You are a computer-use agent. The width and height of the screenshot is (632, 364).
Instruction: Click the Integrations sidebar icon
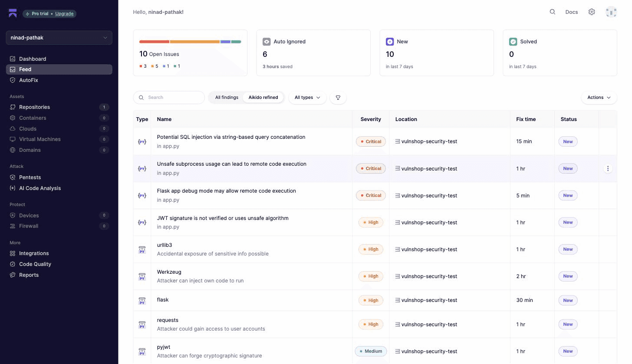click(13, 253)
